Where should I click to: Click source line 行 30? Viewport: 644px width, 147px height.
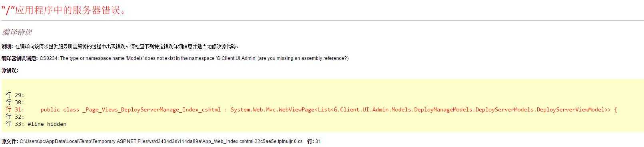click(x=15, y=102)
